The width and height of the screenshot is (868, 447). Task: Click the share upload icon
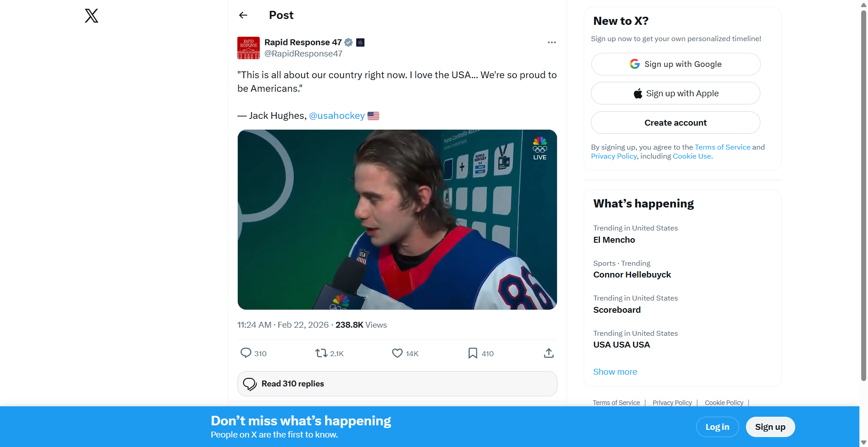tap(548, 353)
